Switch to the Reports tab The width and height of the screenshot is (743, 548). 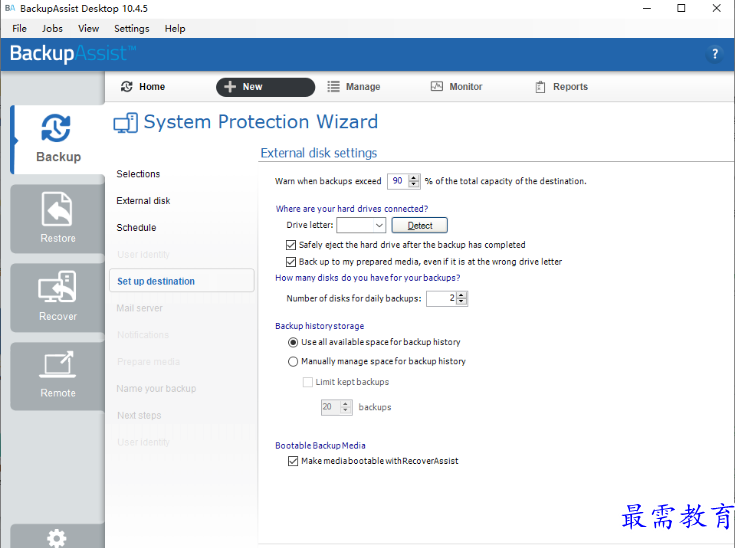pos(562,87)
